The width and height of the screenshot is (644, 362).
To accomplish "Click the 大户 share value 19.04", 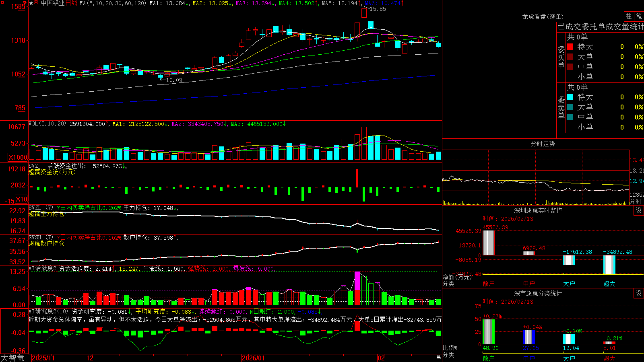I will point(571,348).
